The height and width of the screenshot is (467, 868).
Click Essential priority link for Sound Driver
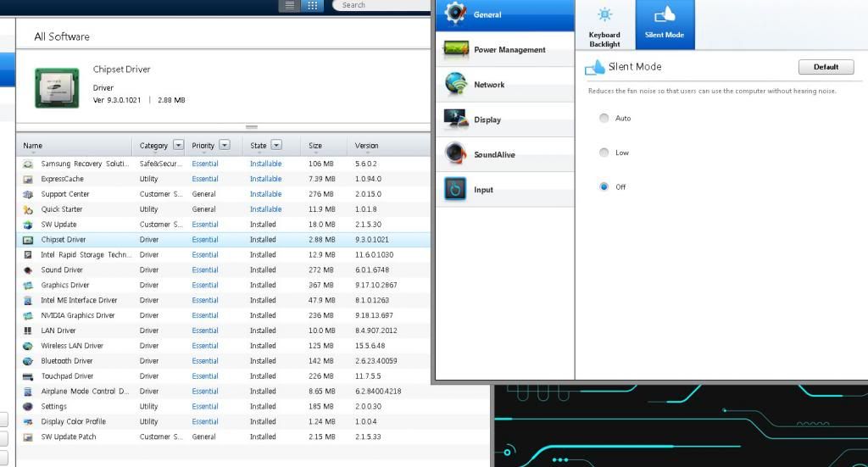[x=205, y=270]
